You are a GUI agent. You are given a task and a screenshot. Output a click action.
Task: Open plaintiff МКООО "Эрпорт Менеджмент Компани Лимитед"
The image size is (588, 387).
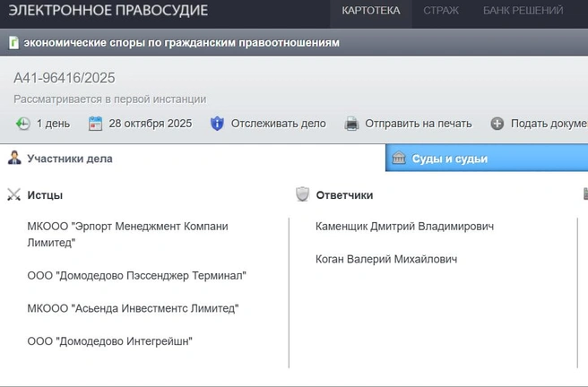coord(127,235)
